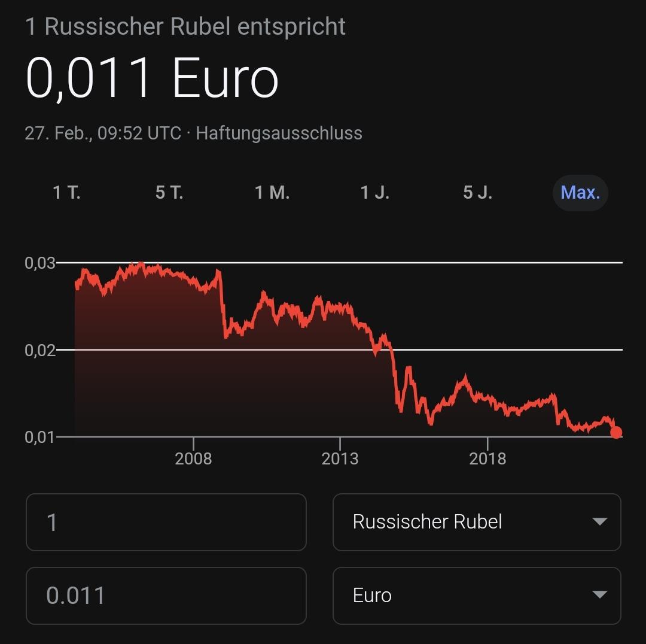
Task: Click the red current-value dot on chart
Action: click(616, 433)
